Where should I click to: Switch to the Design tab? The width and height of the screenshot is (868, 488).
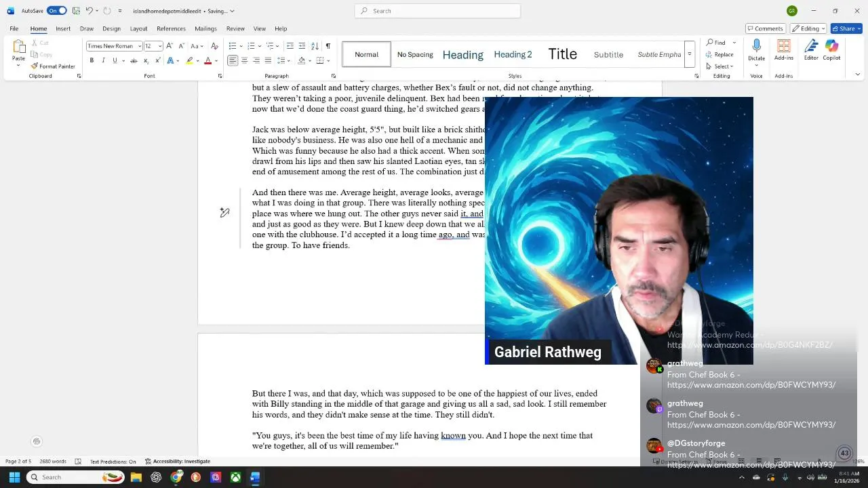(111, 28)
